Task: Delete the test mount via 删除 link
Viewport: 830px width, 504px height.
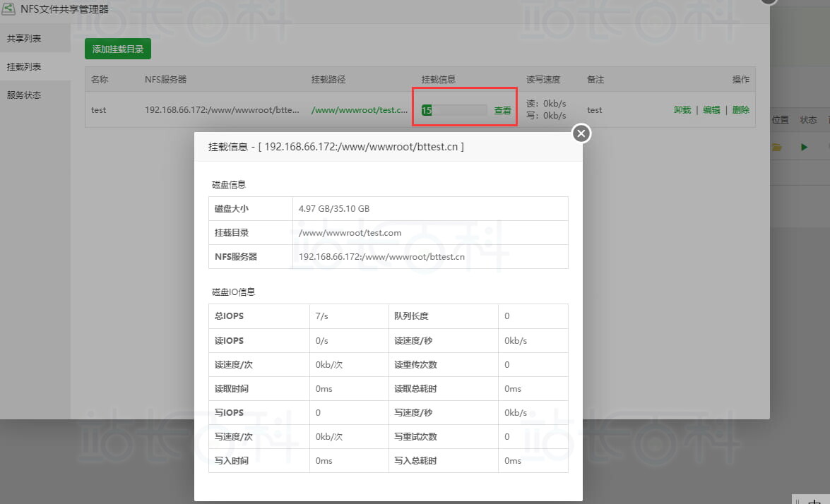Action: point(740,110)
